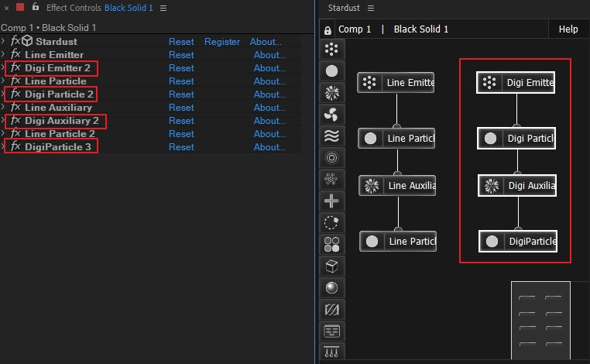The width and height of the screenshot is (590, 364).
Task: Expand Digi Emitter 2 properties
Action: [x=3, y=67]
